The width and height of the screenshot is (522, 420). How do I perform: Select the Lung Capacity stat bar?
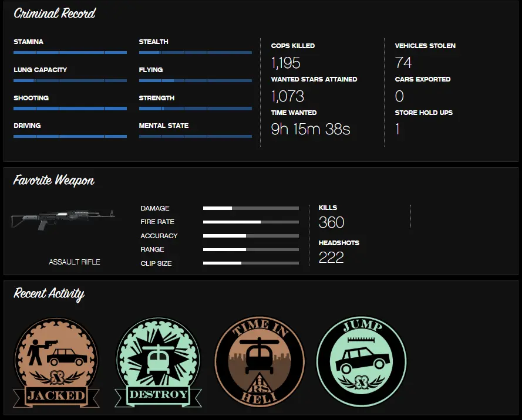(70, 80)
